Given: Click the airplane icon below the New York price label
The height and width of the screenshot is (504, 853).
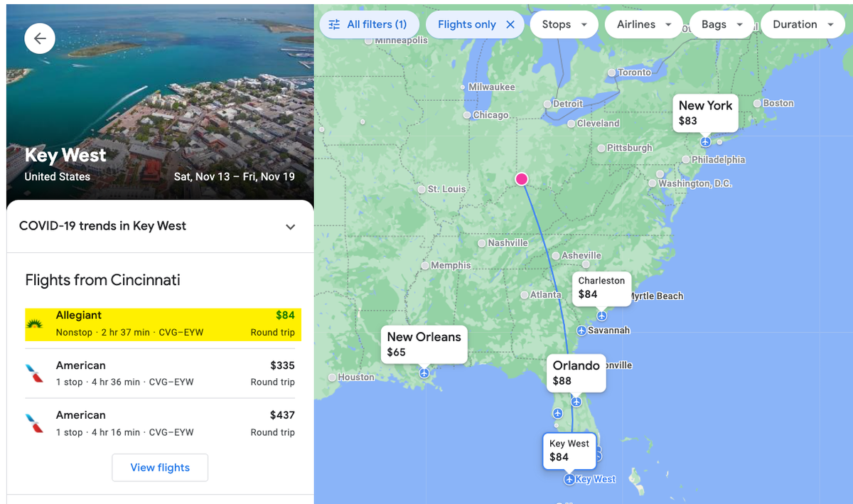Looking at the screenshot, I should click(705, 141).
